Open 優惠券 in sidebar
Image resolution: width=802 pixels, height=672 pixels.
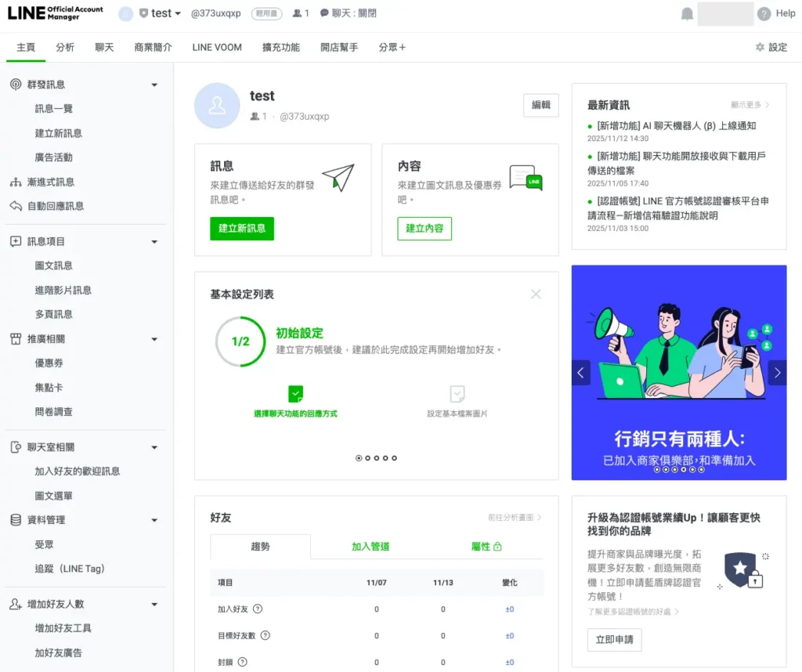(x=49, y=363)
